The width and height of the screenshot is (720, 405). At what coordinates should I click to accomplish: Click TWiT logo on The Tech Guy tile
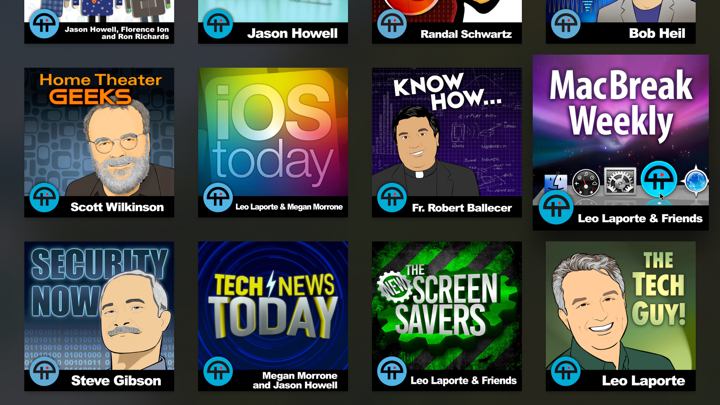point(566,371)
